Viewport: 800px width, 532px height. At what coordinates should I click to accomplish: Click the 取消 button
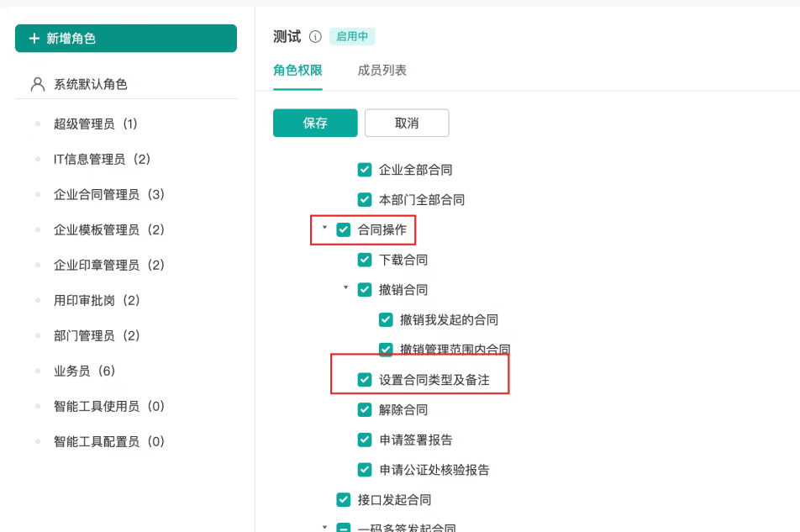(x=407, y=123)
